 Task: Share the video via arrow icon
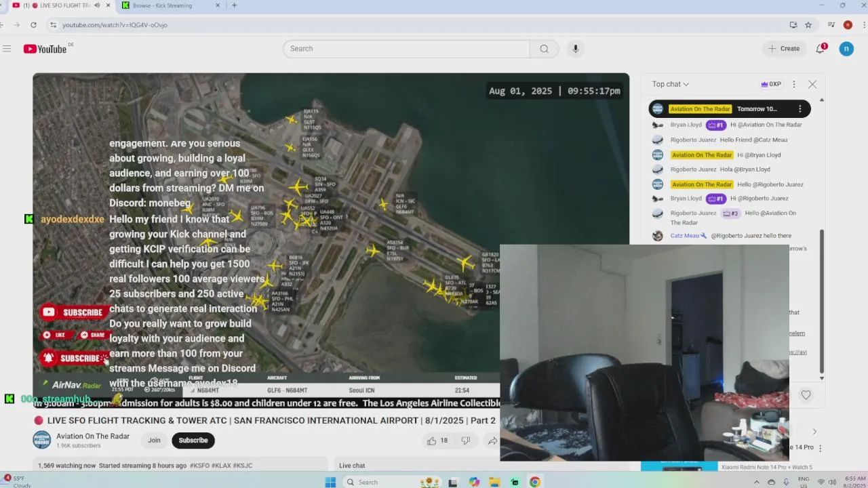pyautogui.click(x=492, y=441)
